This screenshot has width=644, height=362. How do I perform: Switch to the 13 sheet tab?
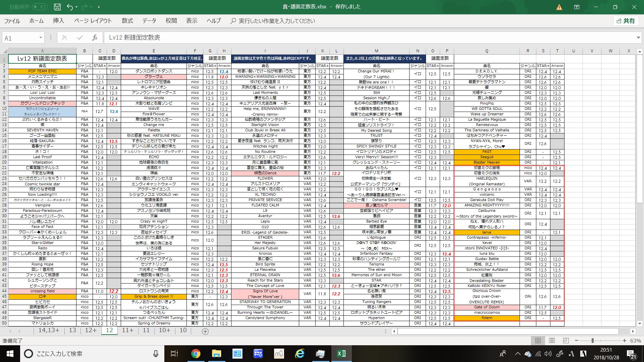click(72, 330)
